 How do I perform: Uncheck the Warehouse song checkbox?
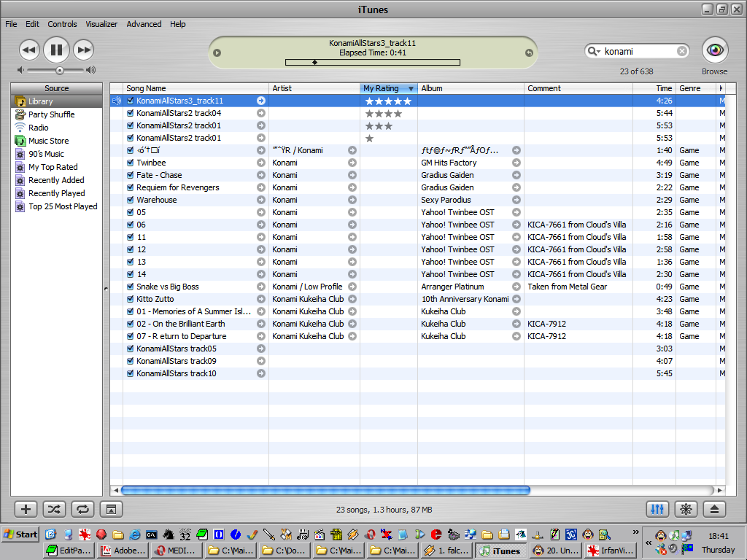tap(130, 200)
